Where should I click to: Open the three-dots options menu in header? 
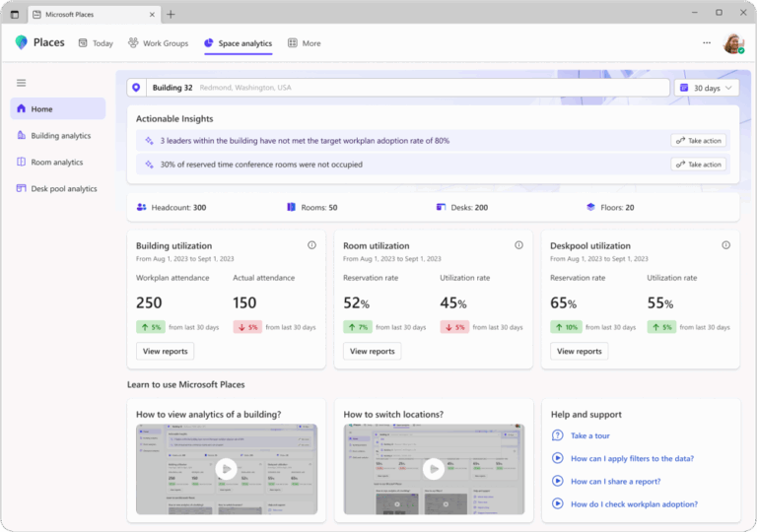706,43
